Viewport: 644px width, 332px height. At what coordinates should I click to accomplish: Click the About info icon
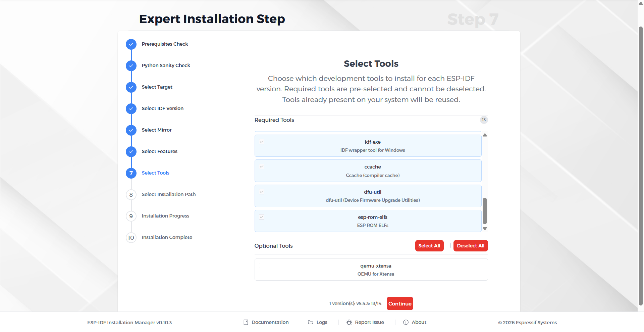coord(406,322)
